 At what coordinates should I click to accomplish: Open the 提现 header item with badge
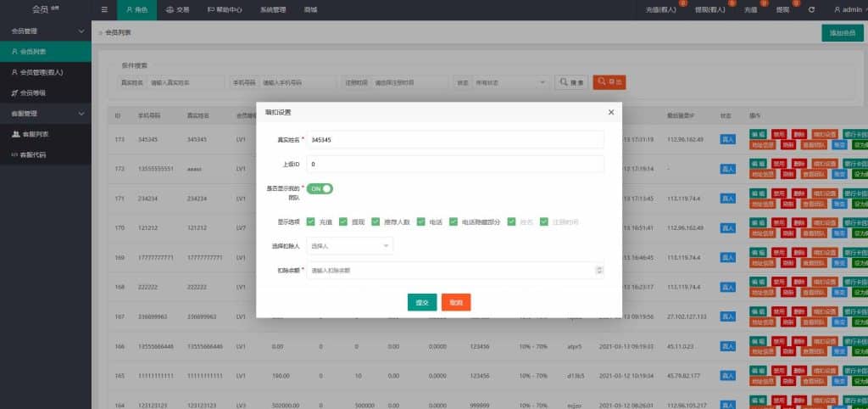tap(782, 9)
